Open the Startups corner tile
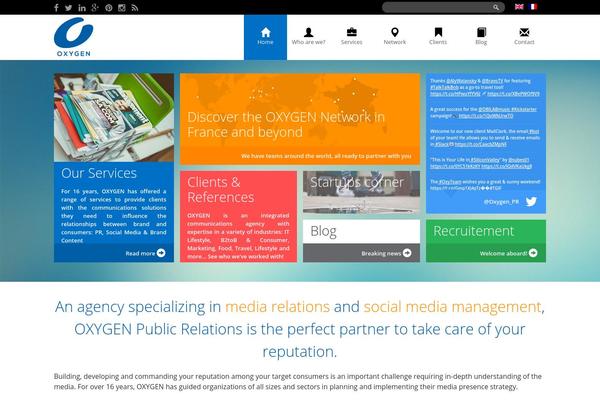Viewport: 600px width, 400px height. pyautogui.click(x=361, y=192)
